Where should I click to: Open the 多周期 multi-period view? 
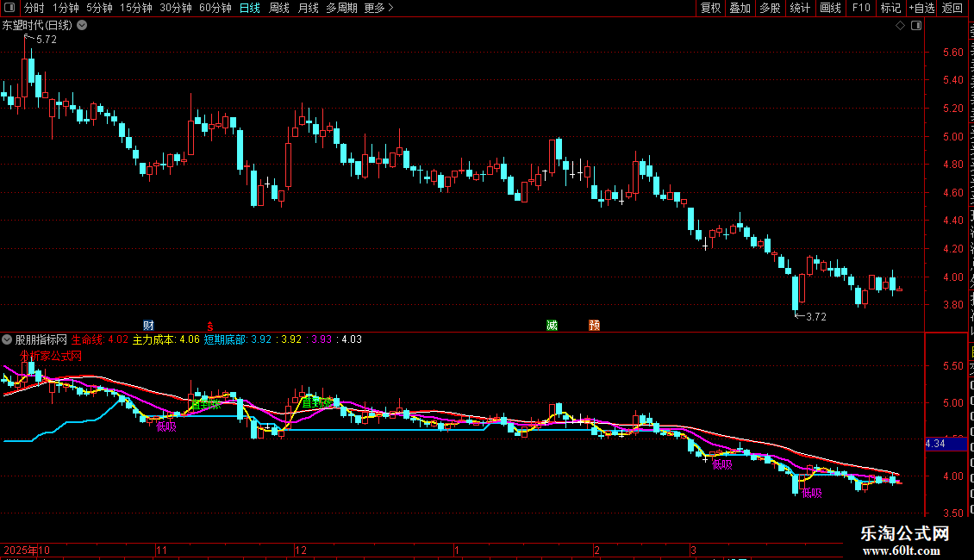341,8
